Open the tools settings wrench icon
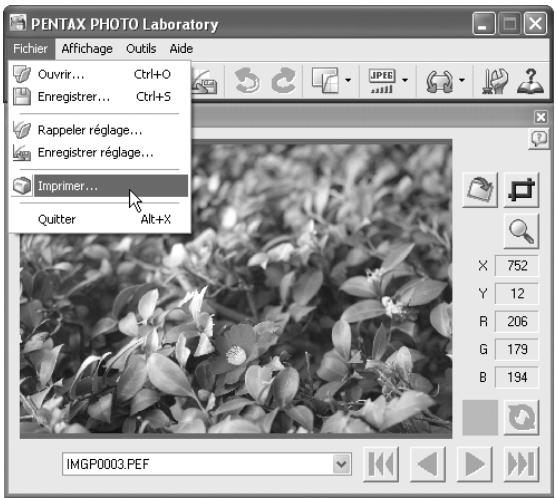This screenshot has height=498, width=556. pos(495,81)
